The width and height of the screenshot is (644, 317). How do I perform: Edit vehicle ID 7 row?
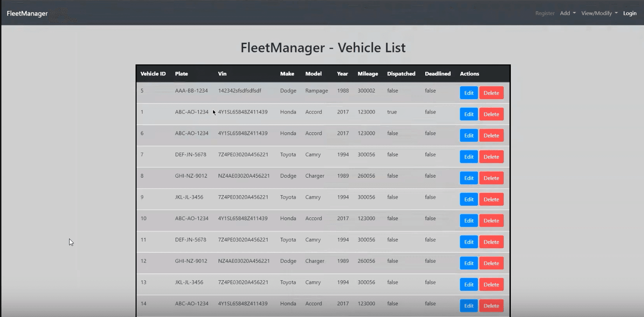[x=469, y=157]
